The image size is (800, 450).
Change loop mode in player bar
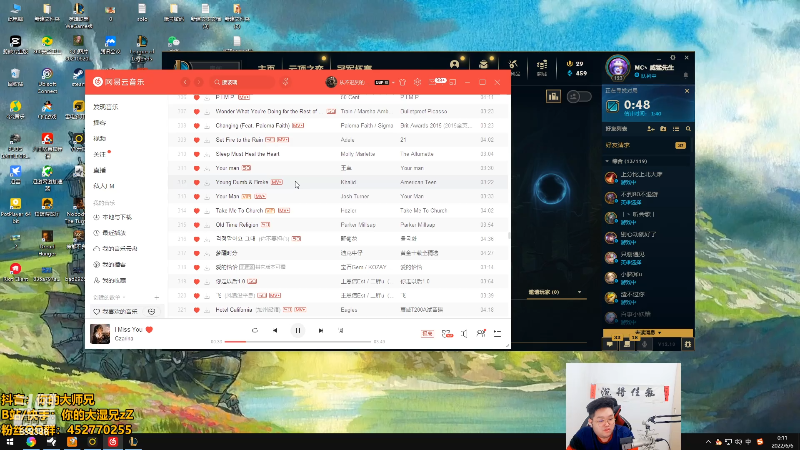coord(255,331)
